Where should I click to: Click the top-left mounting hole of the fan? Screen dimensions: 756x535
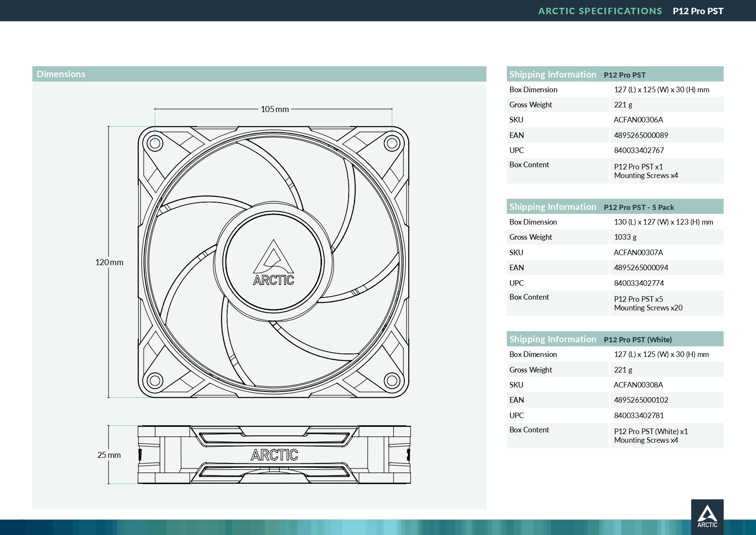coord(155,143)
